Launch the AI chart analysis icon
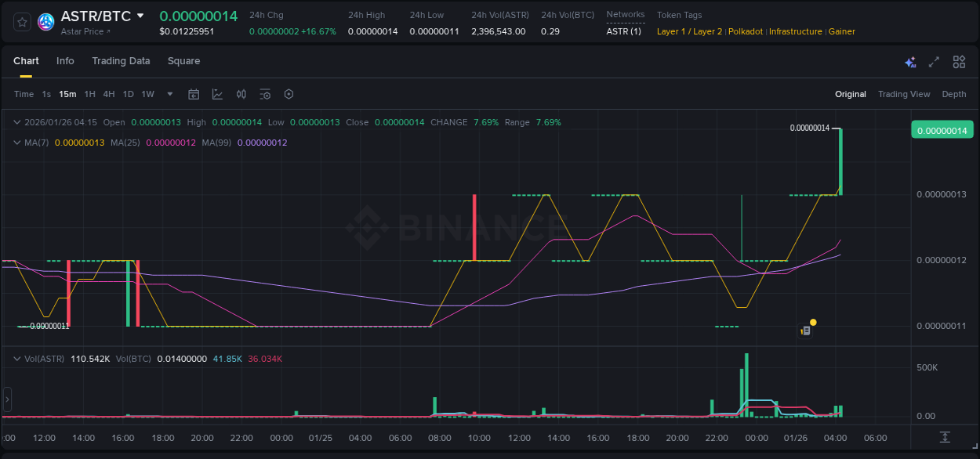The image size is (980, 459). (x=909, y=61)
